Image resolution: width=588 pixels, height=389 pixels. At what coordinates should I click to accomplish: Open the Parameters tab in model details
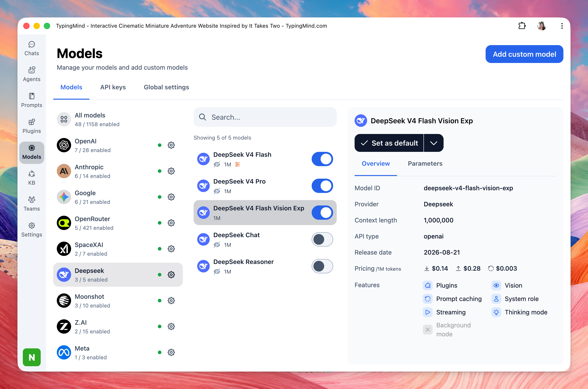click(x=425, y=163)
